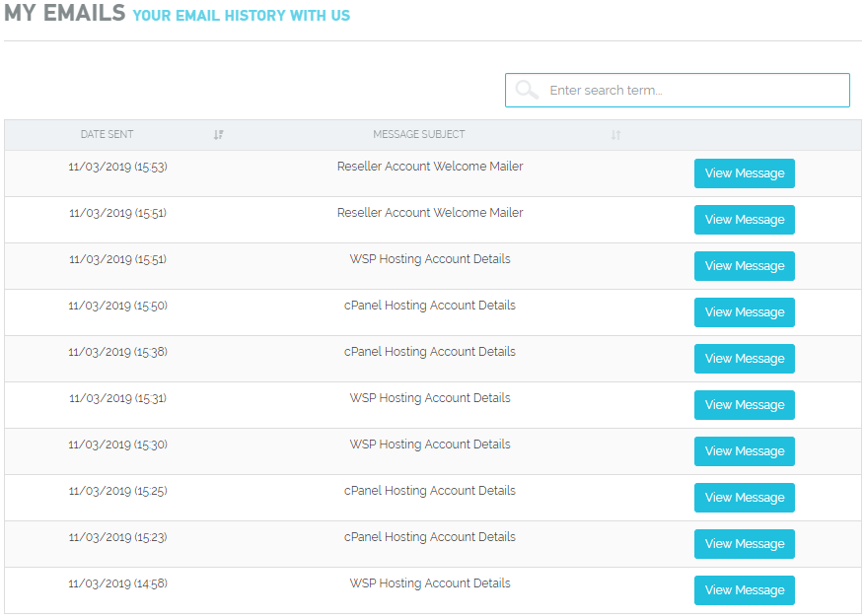
Task: Sort by Date Sent using sort icon
Action: (x=218, y=135)
